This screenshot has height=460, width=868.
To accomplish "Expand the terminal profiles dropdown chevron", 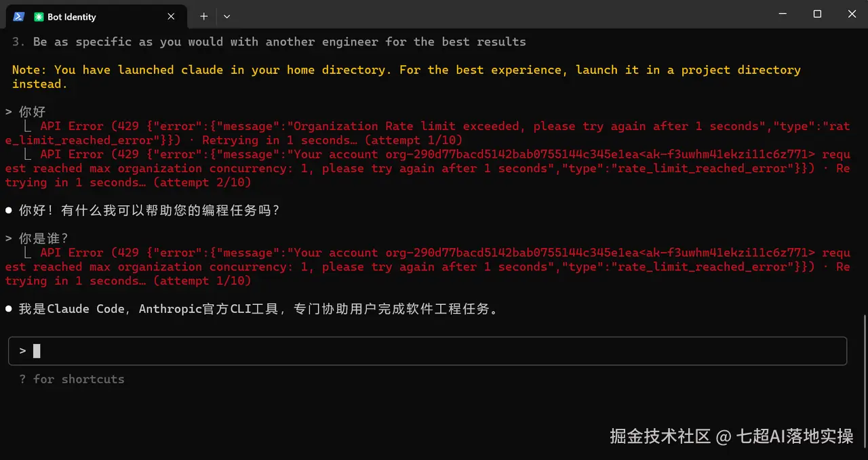I will click(x=226, y=16).
